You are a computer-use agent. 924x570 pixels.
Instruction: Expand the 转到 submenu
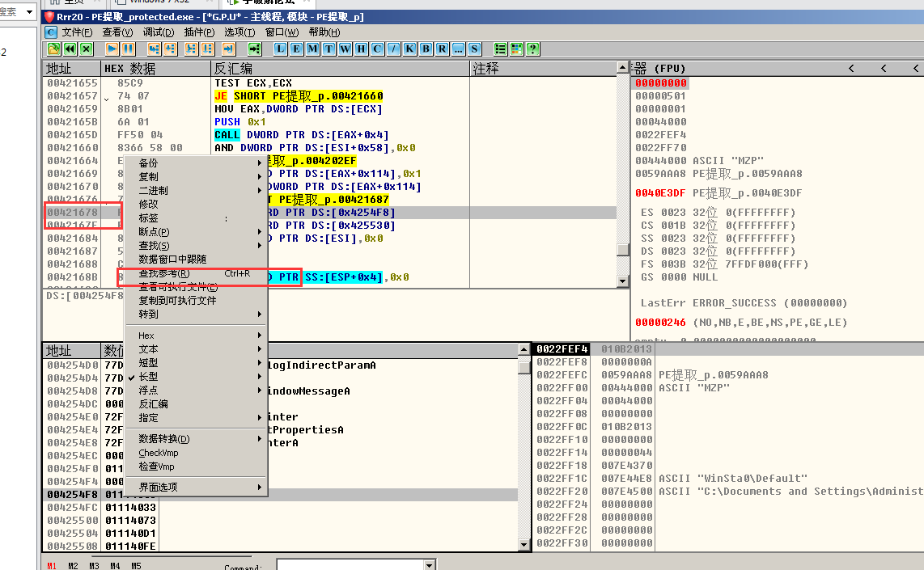point(195,315)
